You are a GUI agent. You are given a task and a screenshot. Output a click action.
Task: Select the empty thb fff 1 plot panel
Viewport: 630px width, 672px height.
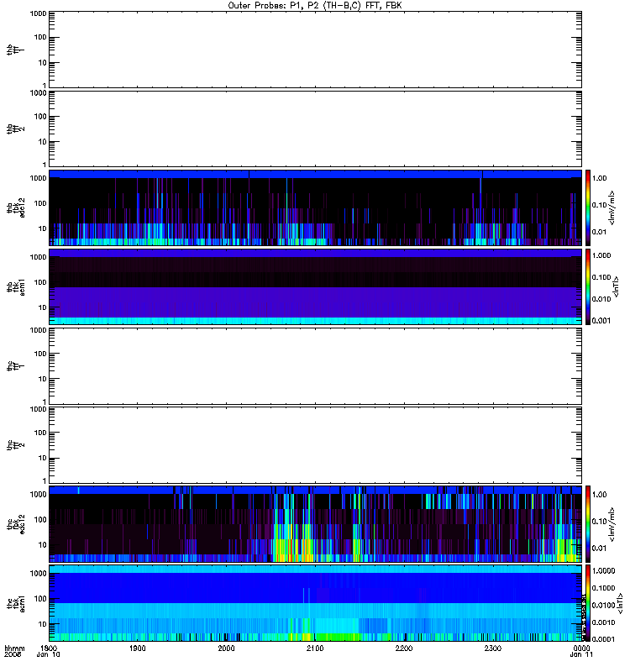316,50
